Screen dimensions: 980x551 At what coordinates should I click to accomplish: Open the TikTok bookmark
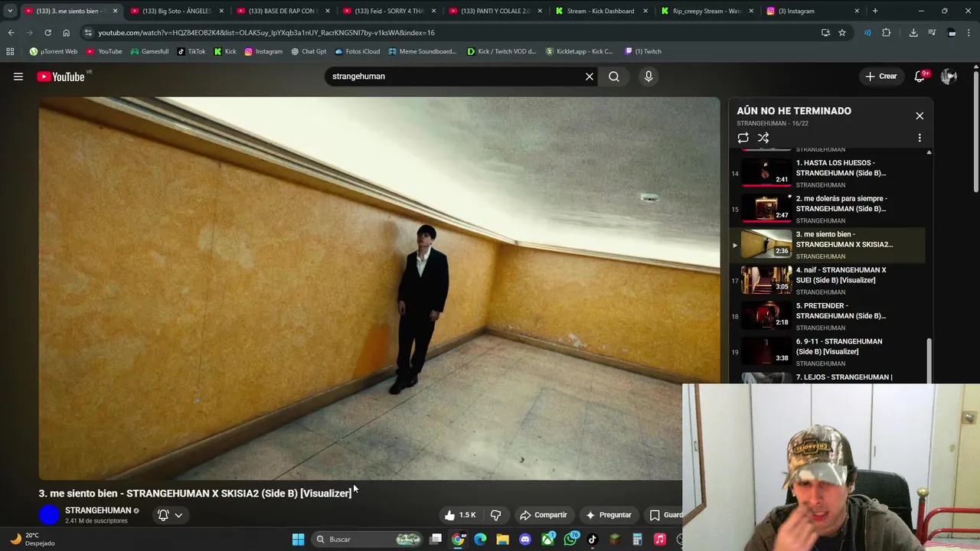click(191, 51)
